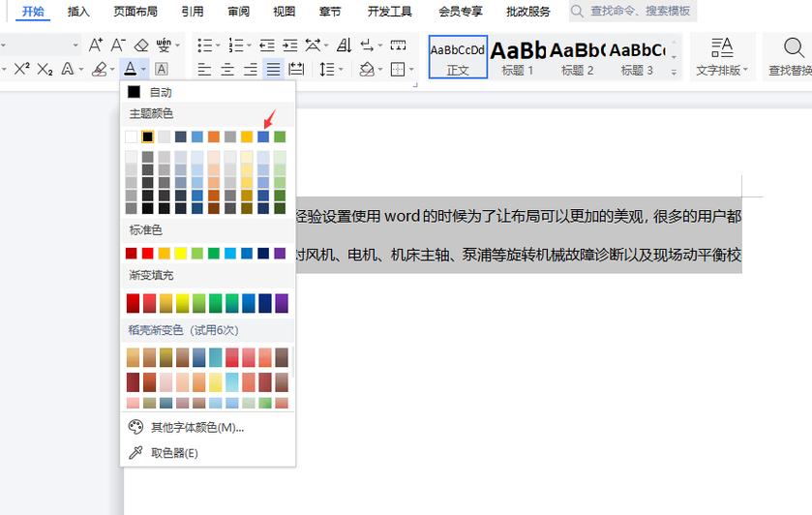This screenshot has height=515, width=812.
Task: Expand the styles gallery list
Action: pyautogui.click(x=674, y=73)
